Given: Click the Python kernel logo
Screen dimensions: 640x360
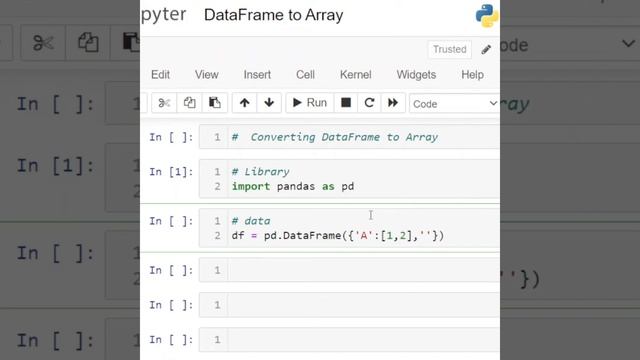Looking at the screenshot, I should click(x=487, y=16).
